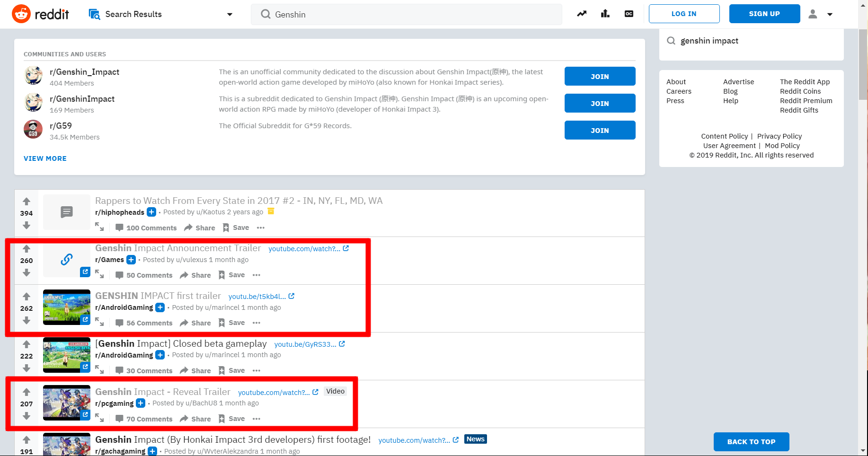Open more options for Reveal Trailer post
This screenshot has height=456, width=868.
coord(257,419)
